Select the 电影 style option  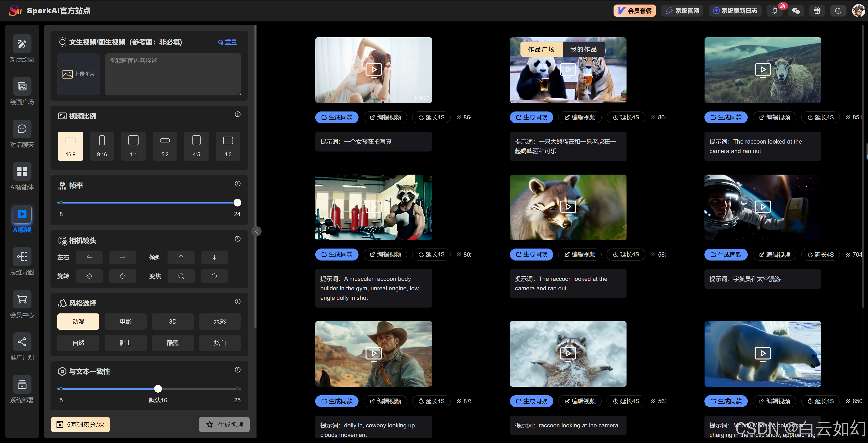[x=125, y=322]
